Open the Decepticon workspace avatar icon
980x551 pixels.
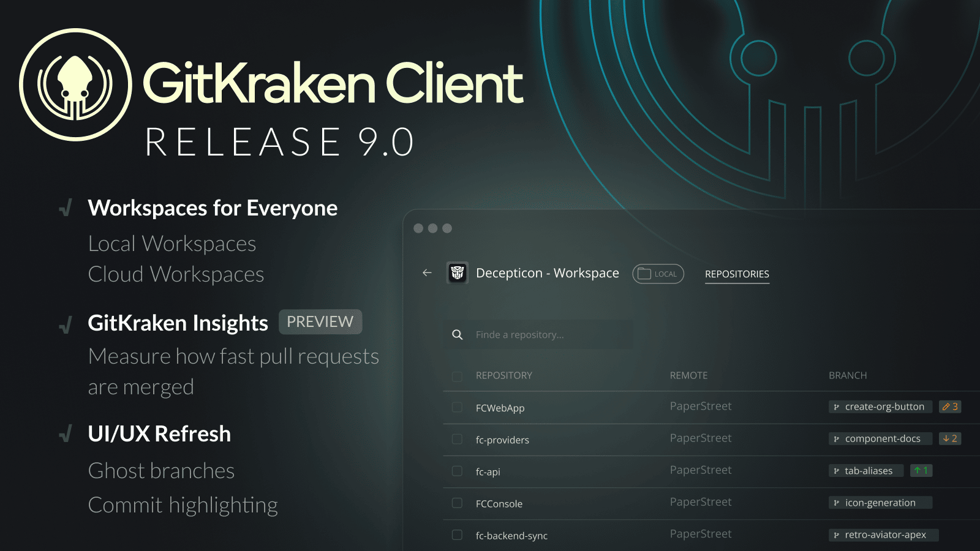click(x=458, y=272)
